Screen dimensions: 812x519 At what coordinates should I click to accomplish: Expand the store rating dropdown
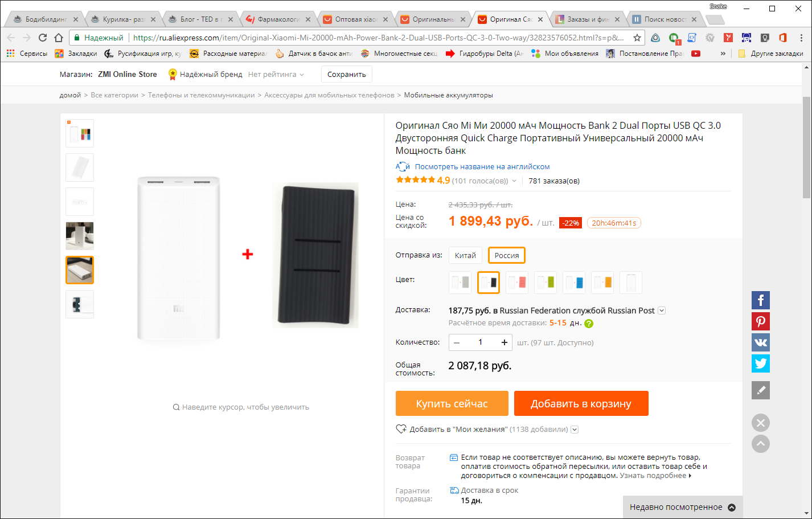(302, 75)
